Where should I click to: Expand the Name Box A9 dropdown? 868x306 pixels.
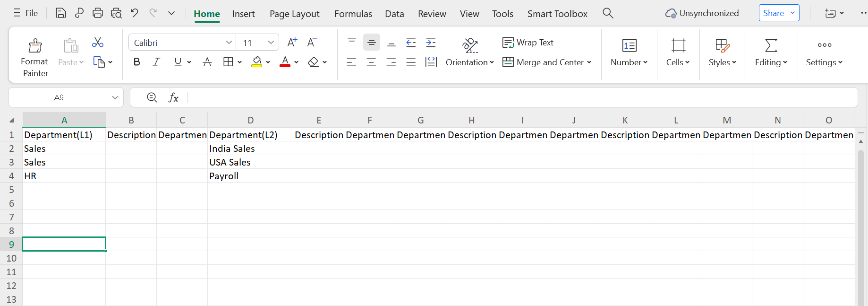pyautogui.click(x=115, y=97)
